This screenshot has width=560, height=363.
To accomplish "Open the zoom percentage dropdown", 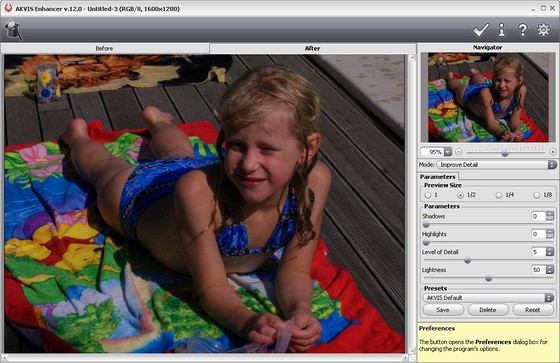I will pos(448,152).
